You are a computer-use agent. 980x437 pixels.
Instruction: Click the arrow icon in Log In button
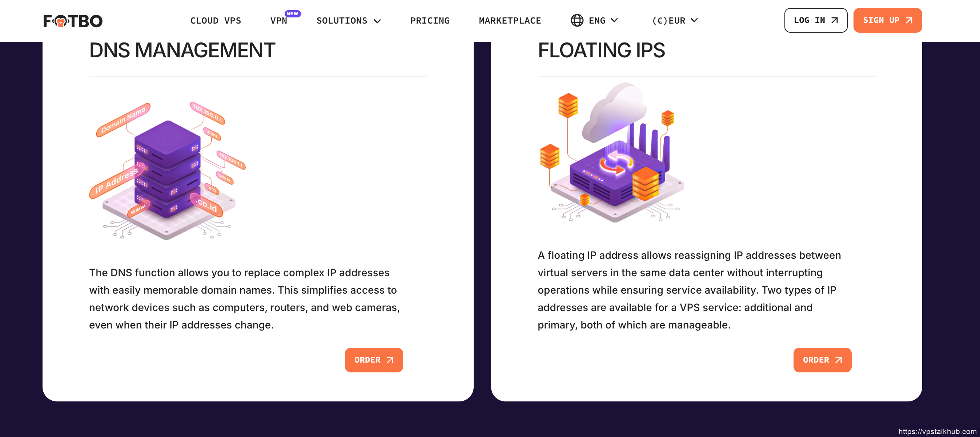834,21
